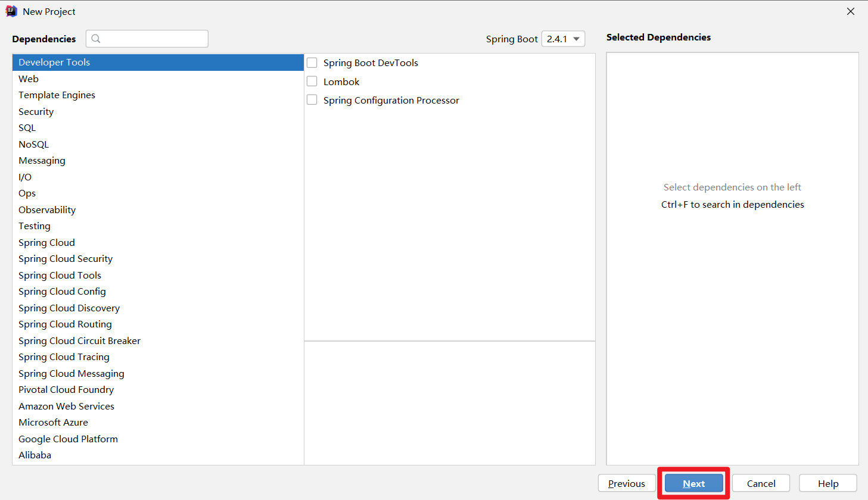Select Pivotal Cloud Foundry category
The width and height of the screenshot is (868, 500).
158,390
